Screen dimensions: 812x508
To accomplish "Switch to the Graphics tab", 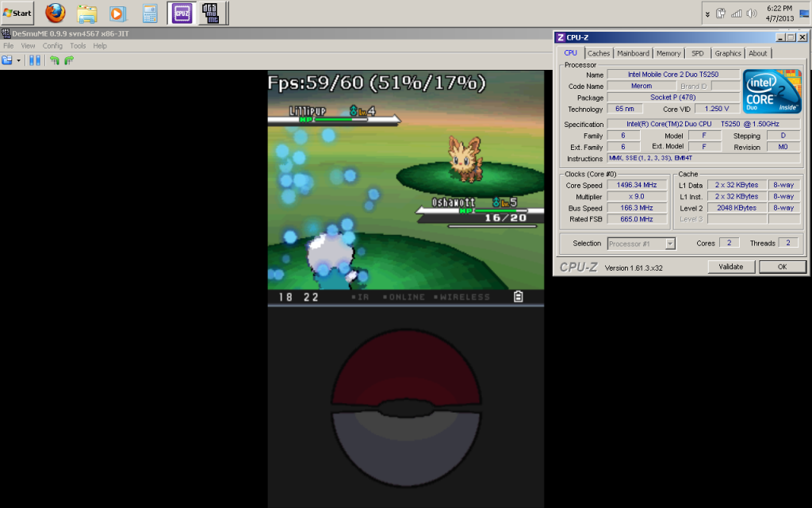I will 728,53.
